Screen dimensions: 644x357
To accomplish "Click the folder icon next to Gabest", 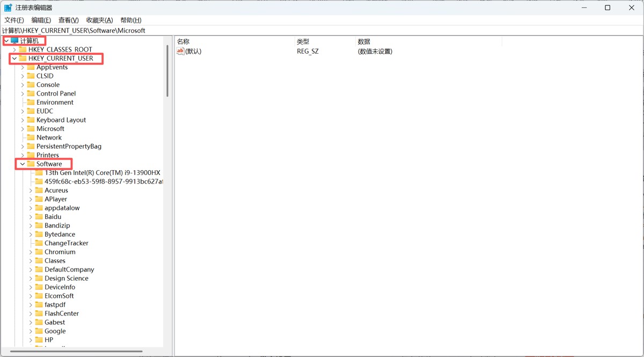I will click(39, 322).
